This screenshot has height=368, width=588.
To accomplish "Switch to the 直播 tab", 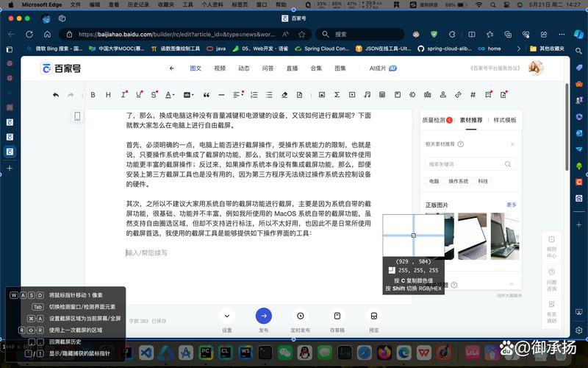I will [292, 68].
